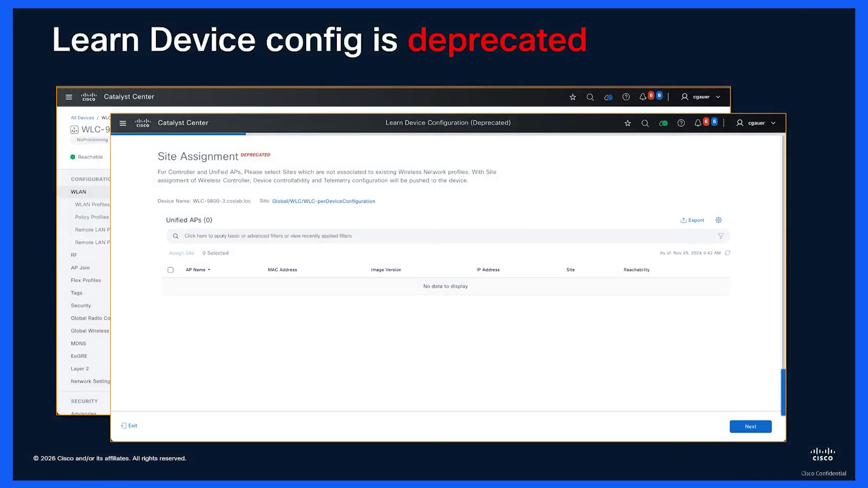The width and height of the screenshot is (868, 488).
Task: Open WLAN Profiles in back window sidebar
Action: [x=92, y=204]
